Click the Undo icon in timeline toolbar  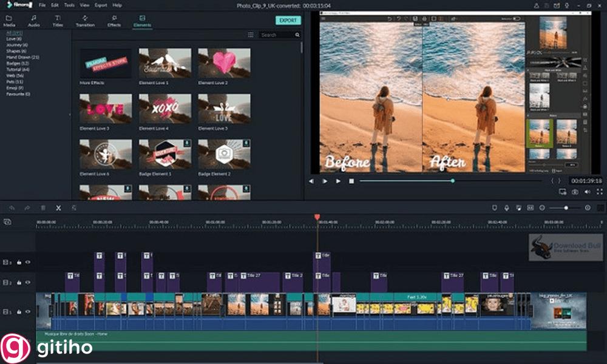point(13,208)
